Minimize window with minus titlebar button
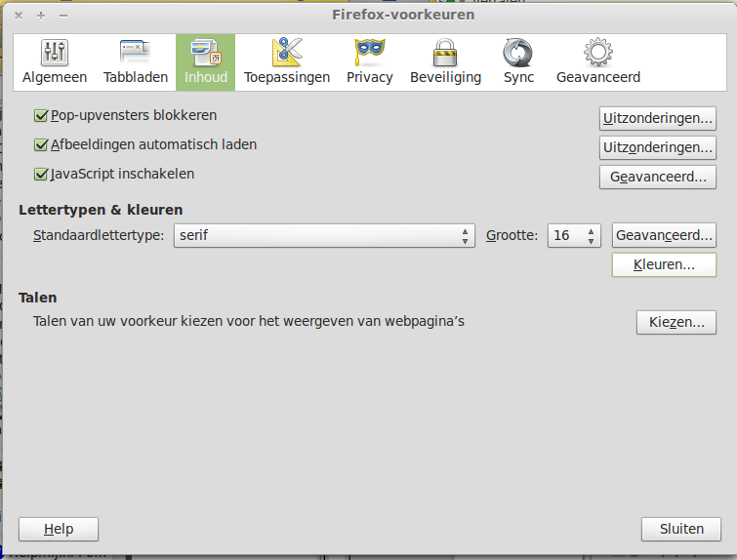 63,16
